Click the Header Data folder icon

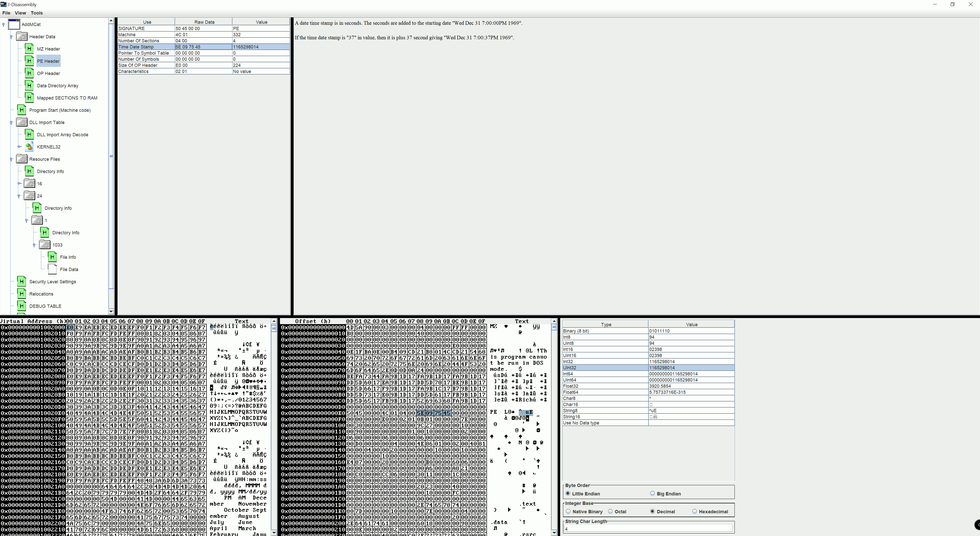22,36
